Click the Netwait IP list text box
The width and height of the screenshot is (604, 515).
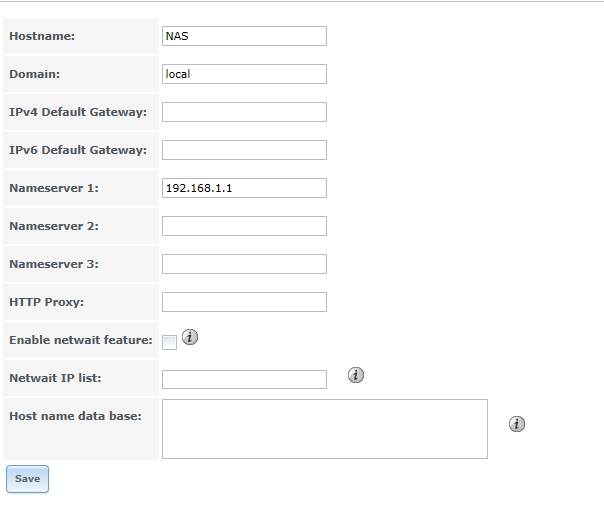[x=244, y=379]
